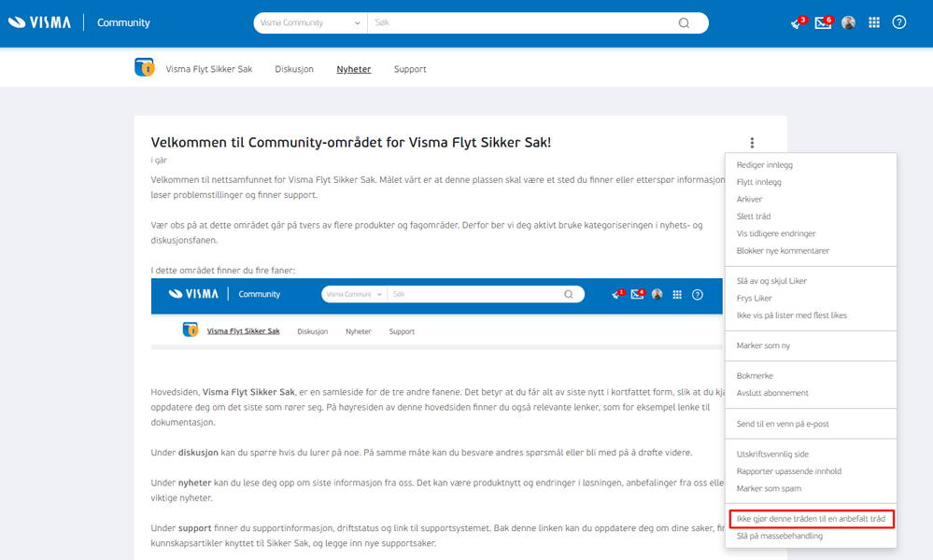Click the Visma logo in header

tap(39, 22)
